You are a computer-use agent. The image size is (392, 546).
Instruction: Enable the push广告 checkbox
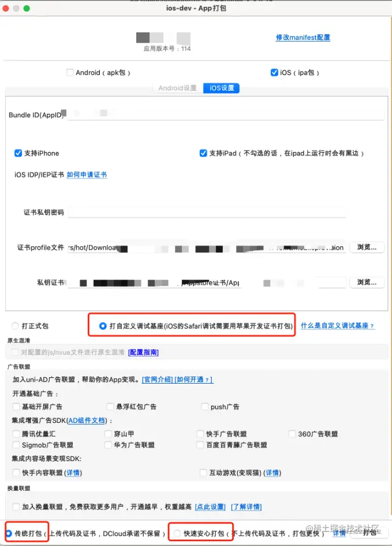(x=205, y=406)
